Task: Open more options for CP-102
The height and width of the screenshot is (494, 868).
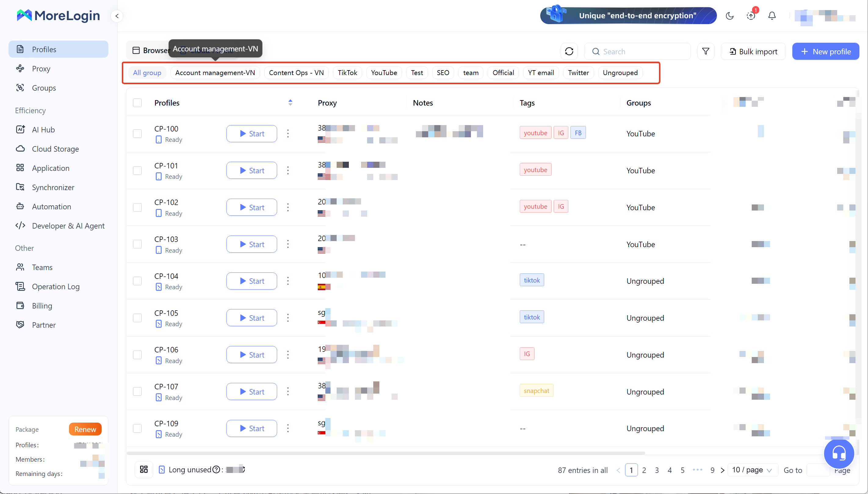Action: (288, 207)
